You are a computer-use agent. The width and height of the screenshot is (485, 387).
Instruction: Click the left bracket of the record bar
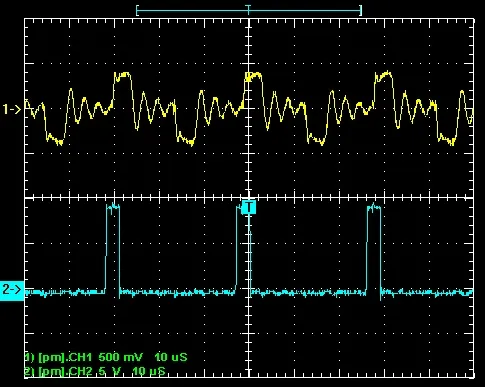[x=137, y=11]
